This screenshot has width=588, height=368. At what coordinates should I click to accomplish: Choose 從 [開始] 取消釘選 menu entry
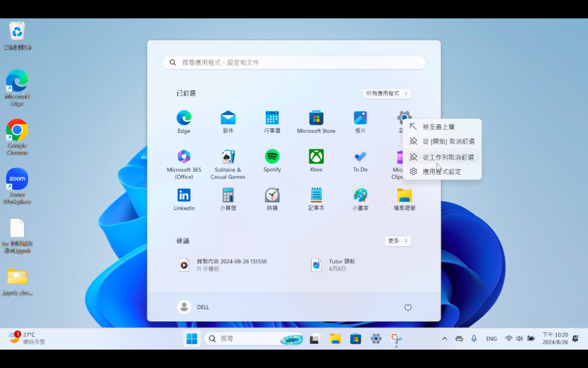[x=442, y=141]
